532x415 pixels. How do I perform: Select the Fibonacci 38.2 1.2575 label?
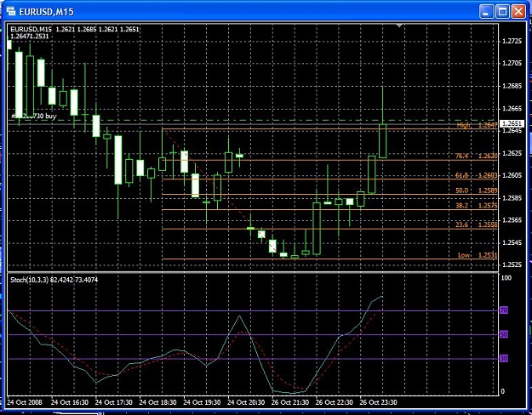point(476,205)
